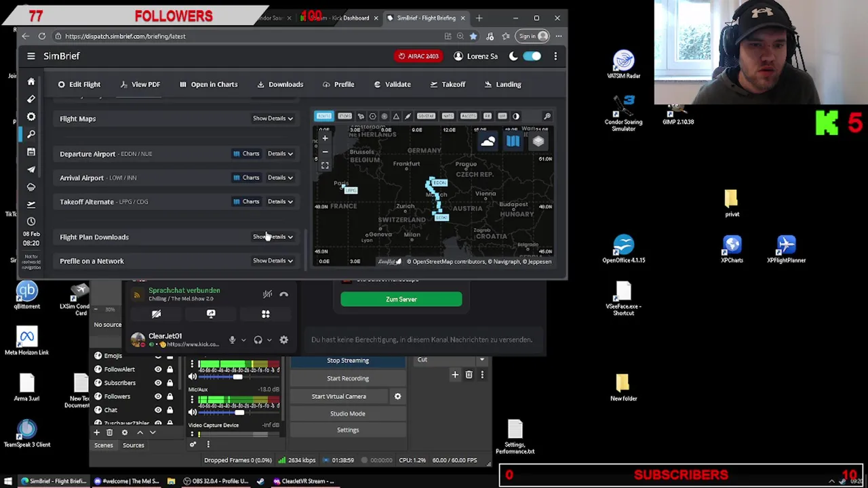Toggle the SimBrief dark mode switch

click(532, 56)
